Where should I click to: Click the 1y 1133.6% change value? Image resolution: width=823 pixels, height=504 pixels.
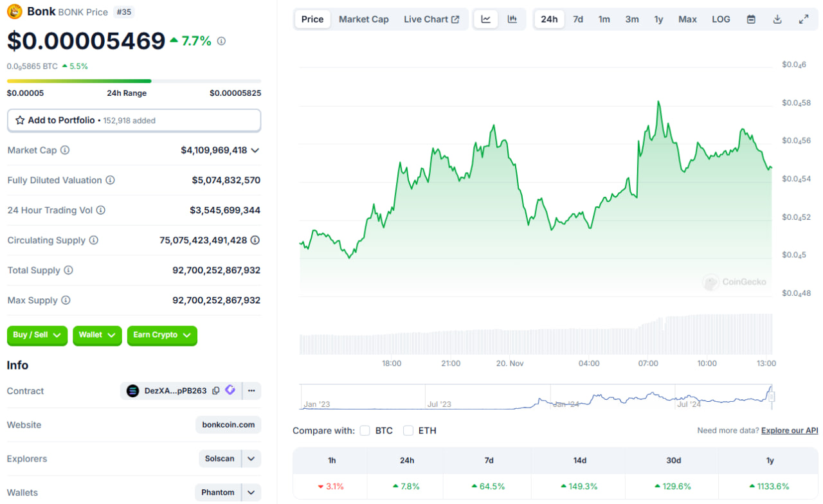(769, 486)
